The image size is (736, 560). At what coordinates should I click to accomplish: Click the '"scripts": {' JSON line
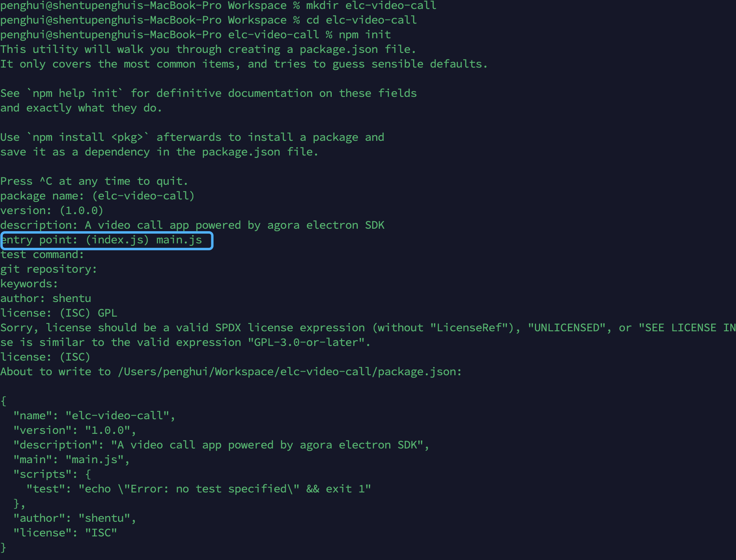tap(52, 475)
